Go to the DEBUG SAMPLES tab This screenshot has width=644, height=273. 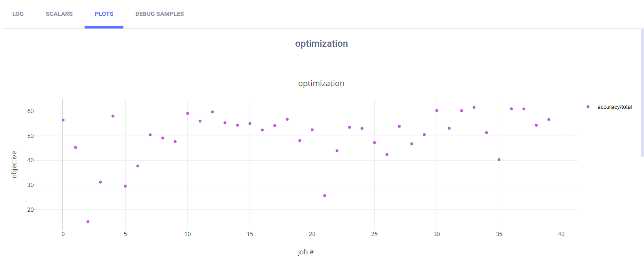coord(159,14)
